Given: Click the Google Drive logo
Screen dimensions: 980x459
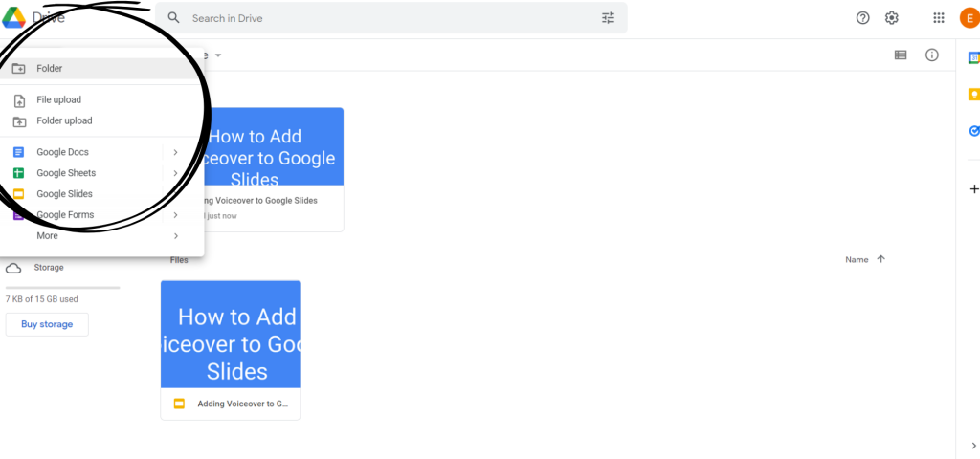Looking at the screenshot, I should tap(13, 17).
